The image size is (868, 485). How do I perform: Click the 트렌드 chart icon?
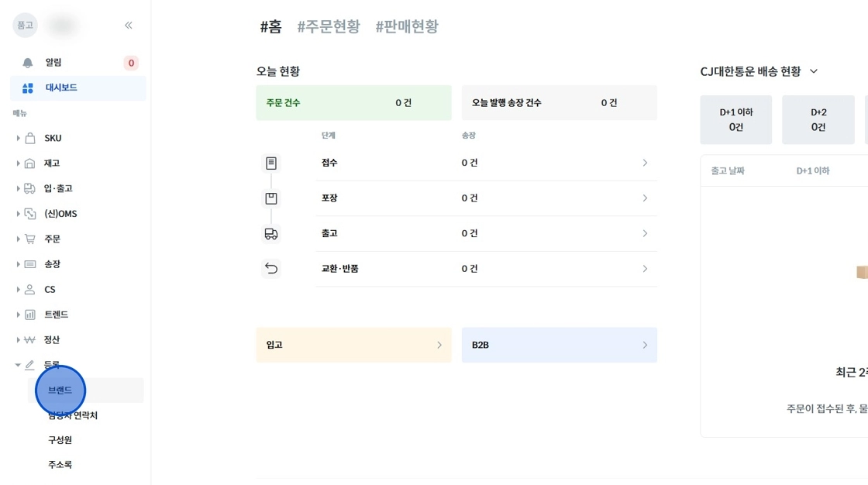click(30, 315)
